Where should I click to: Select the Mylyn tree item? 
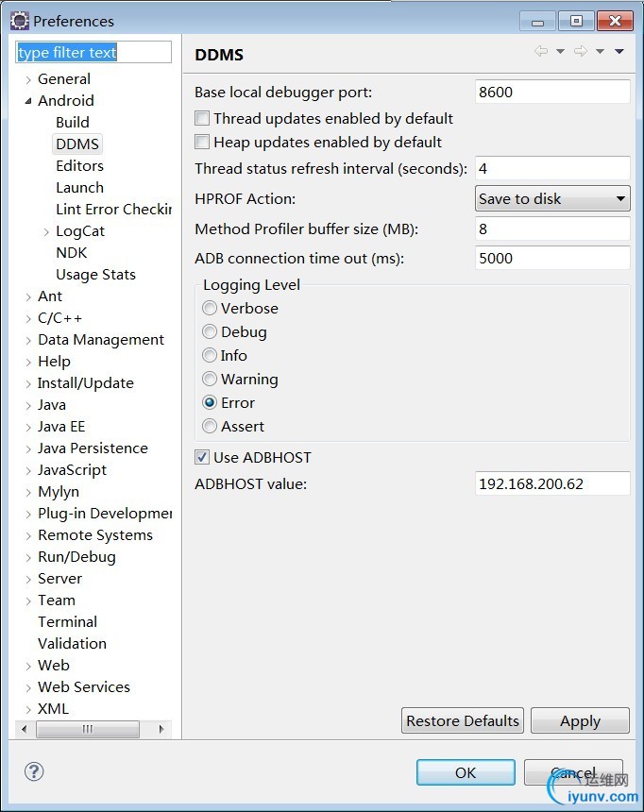pos(59,492)
